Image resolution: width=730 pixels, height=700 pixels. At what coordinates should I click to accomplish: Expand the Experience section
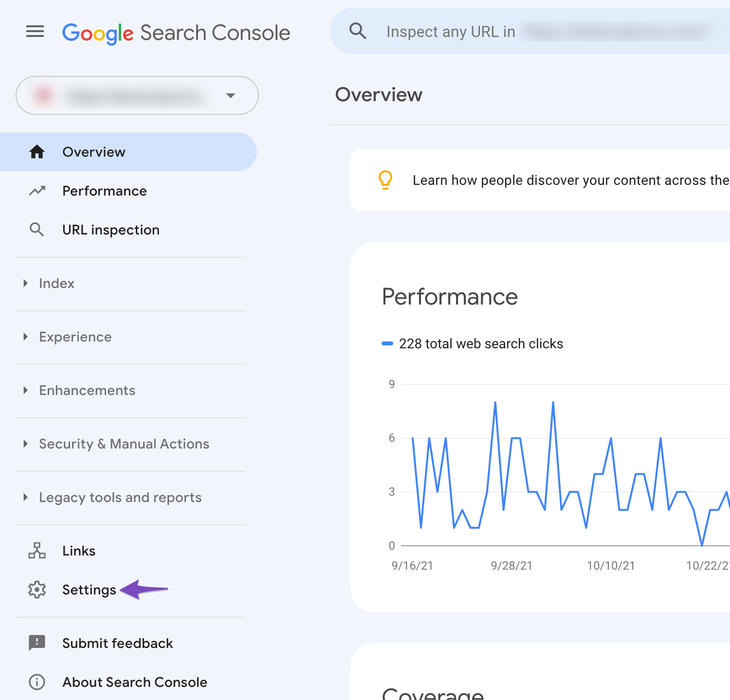(75, 337)
